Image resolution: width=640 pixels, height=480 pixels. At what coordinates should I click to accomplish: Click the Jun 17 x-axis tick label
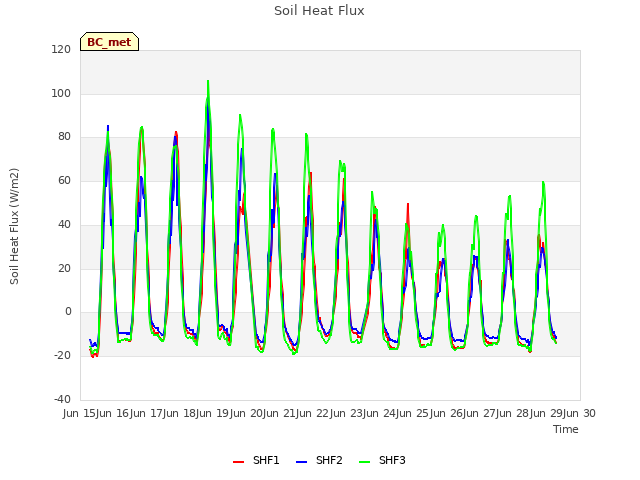(147, 413)
